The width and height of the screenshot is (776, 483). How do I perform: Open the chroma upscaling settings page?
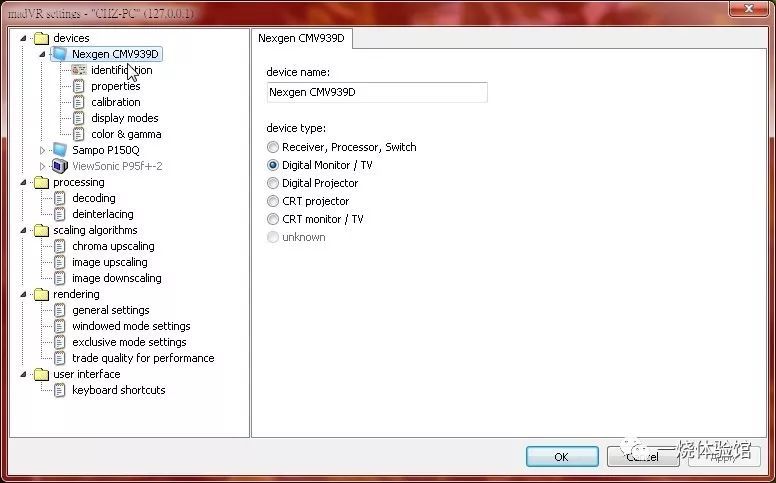pos(113,246)
